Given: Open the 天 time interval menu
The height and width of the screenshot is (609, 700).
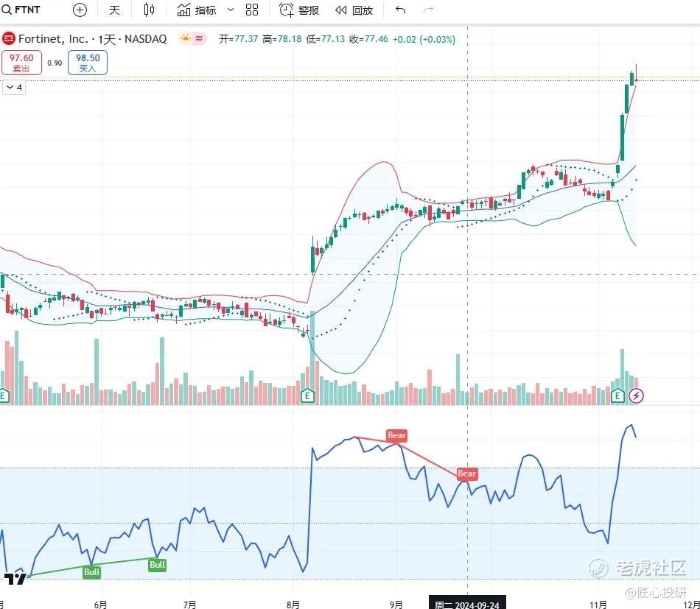Looking at the screenshot, I should click(114, 10).
